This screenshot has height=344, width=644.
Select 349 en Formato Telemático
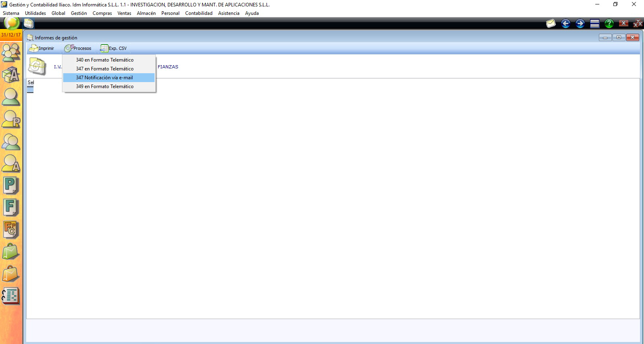(109, 87)
